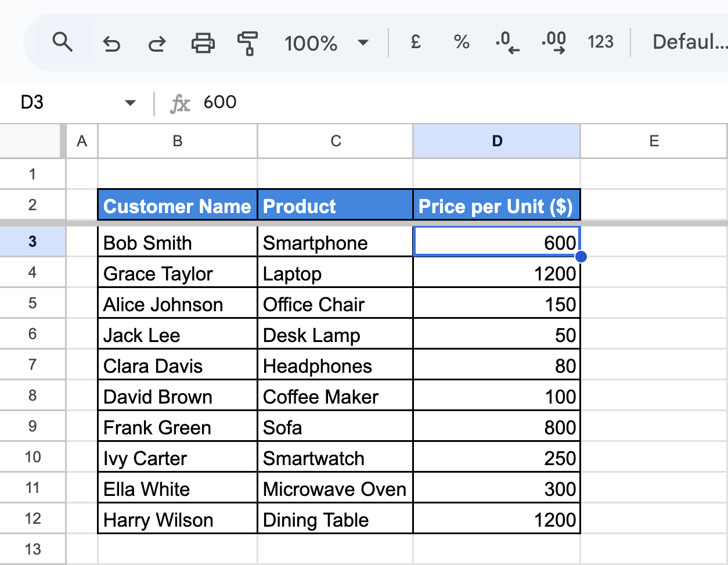Select the Dining Table cell
The width and height of the screenshot is (728, 565).
coord(336,519)
